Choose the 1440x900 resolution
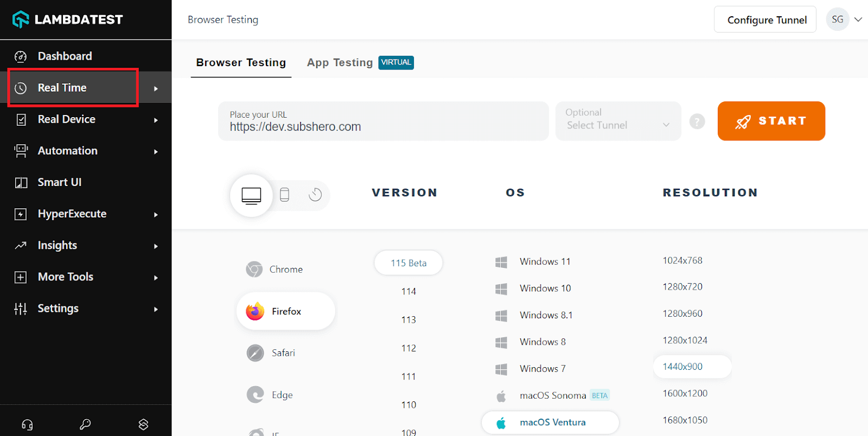 pyautogui.click(x=692, y=367)
